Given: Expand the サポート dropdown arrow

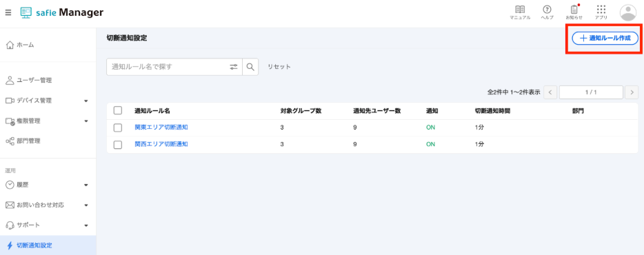Looking at the screenshot, I should 85,225.
